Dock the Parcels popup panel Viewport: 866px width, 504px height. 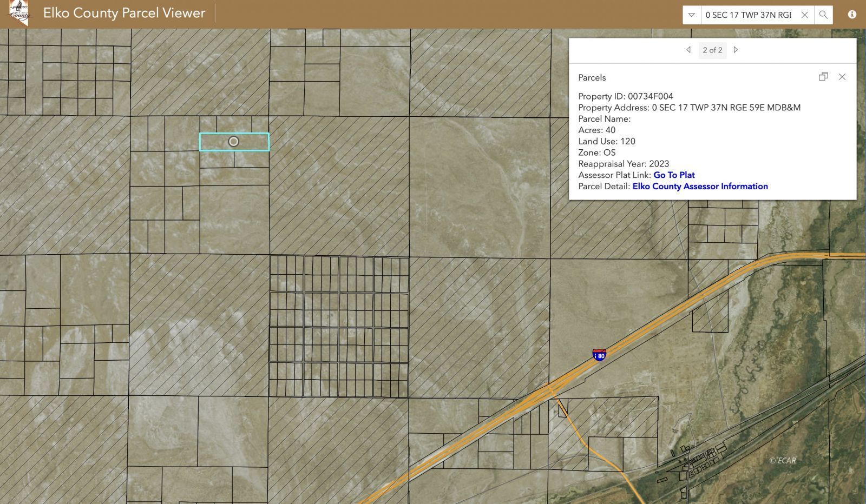pyautogui.click(x=823, y=77)
